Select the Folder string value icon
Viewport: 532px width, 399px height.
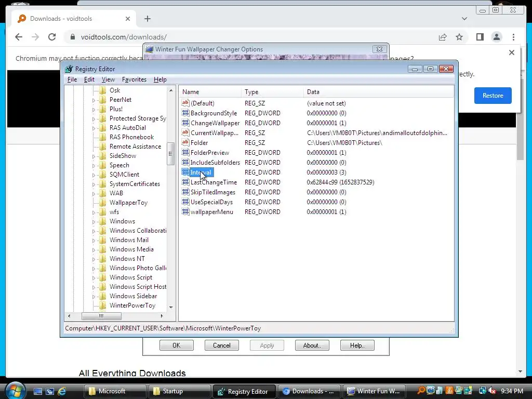point(185,142)
